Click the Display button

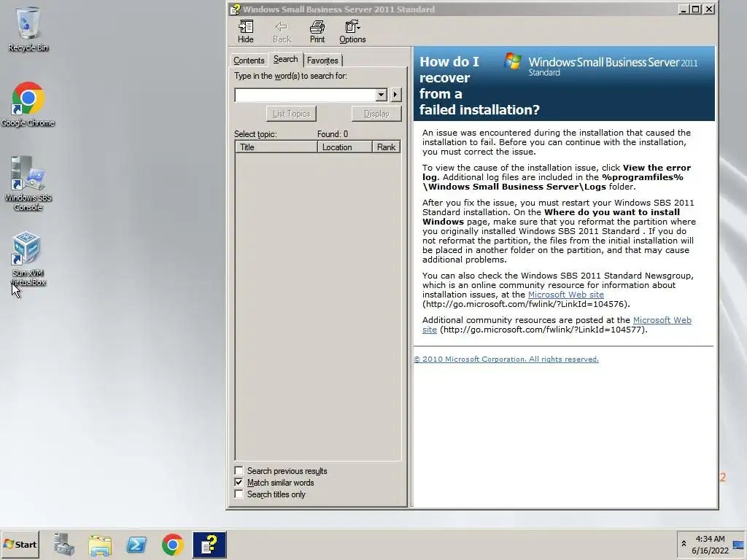(376, 114)
